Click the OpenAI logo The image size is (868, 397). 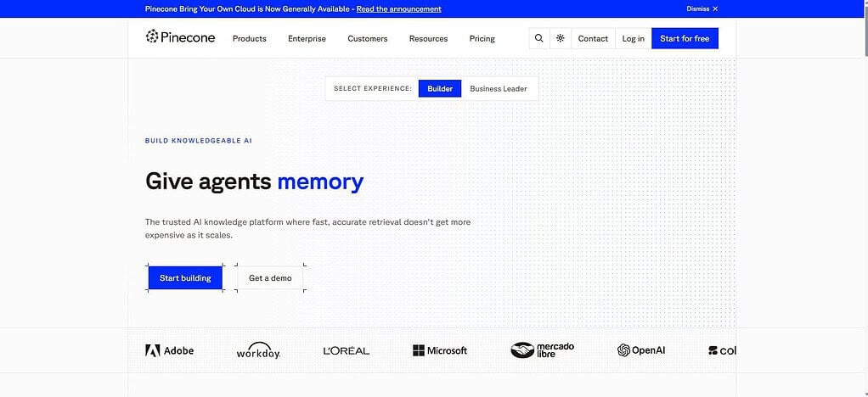click(641, 350)
